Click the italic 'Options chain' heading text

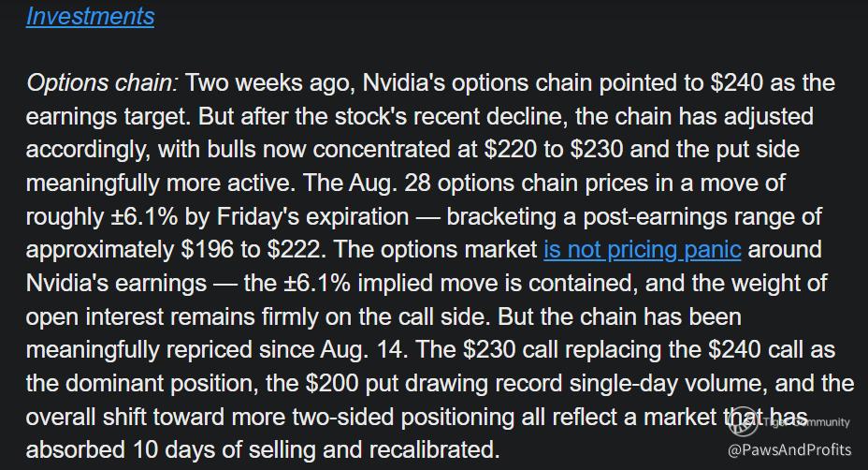click(x=102, y=82)
